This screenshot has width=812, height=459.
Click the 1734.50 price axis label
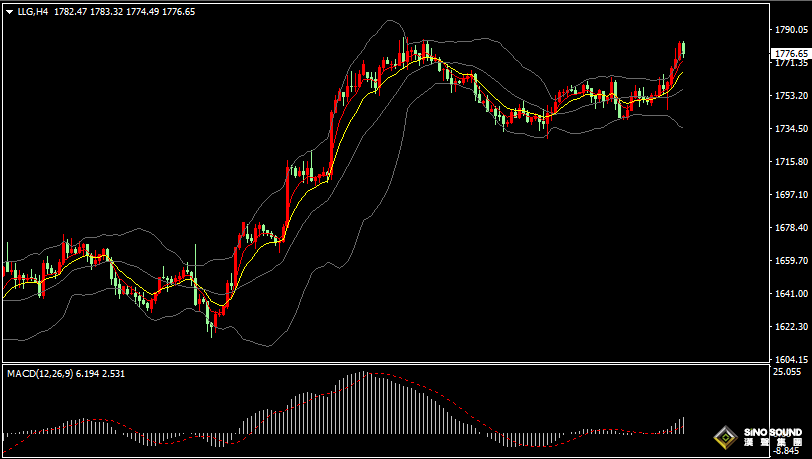[791, 129]
